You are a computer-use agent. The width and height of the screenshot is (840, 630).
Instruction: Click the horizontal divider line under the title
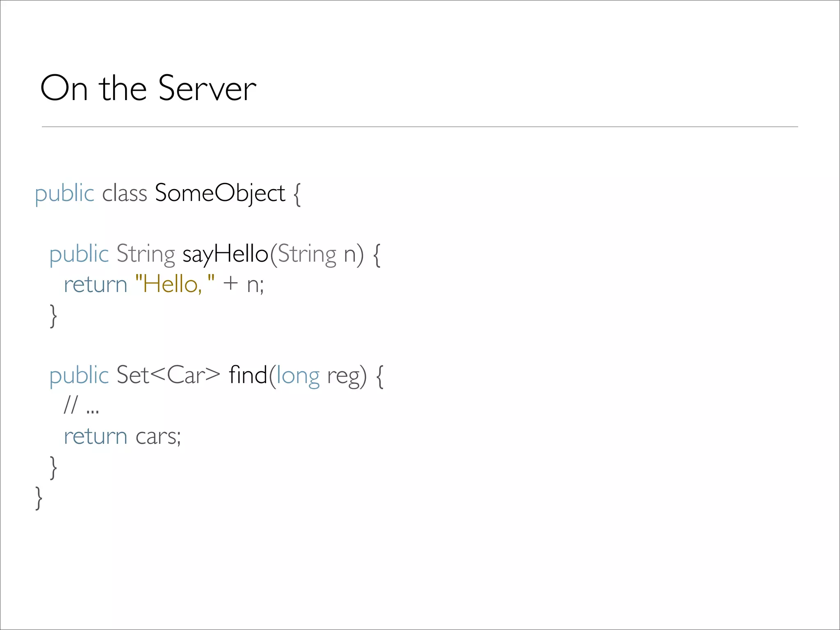pyautogui.click(x=420, y=127)
